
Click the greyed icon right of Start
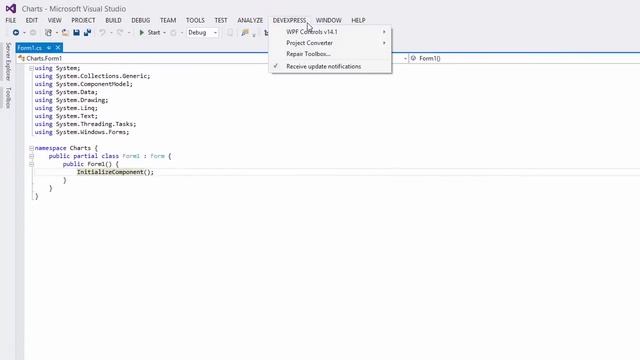coord(173,33)
